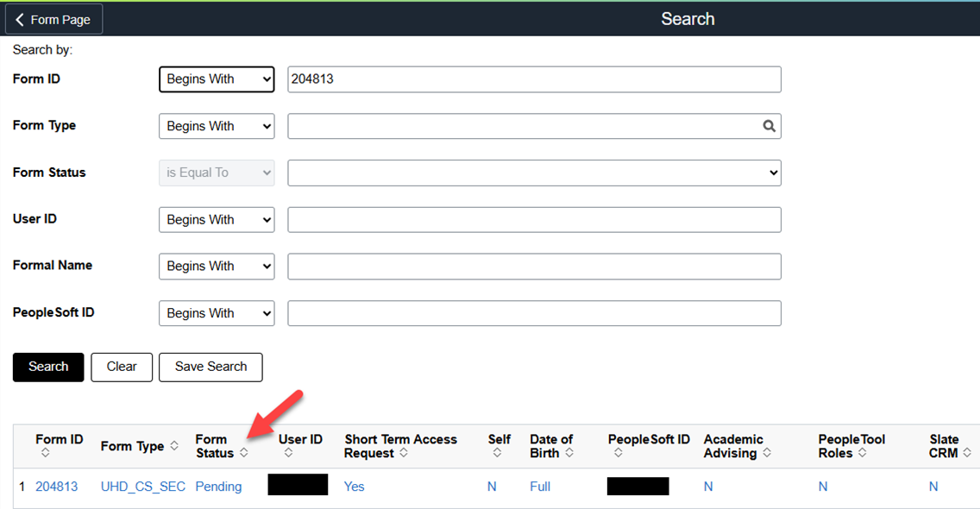Open Form Status operator dropdown

coord(217,173)
